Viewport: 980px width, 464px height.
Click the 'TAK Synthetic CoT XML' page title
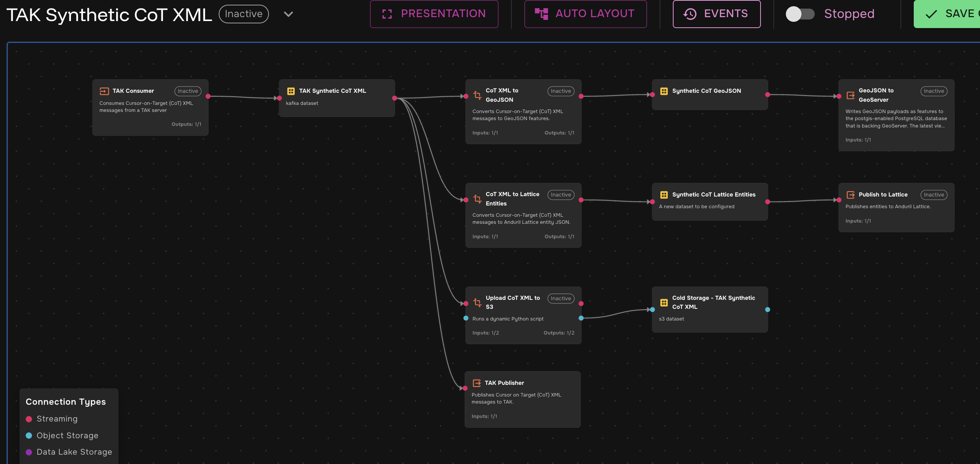[110, 15]
